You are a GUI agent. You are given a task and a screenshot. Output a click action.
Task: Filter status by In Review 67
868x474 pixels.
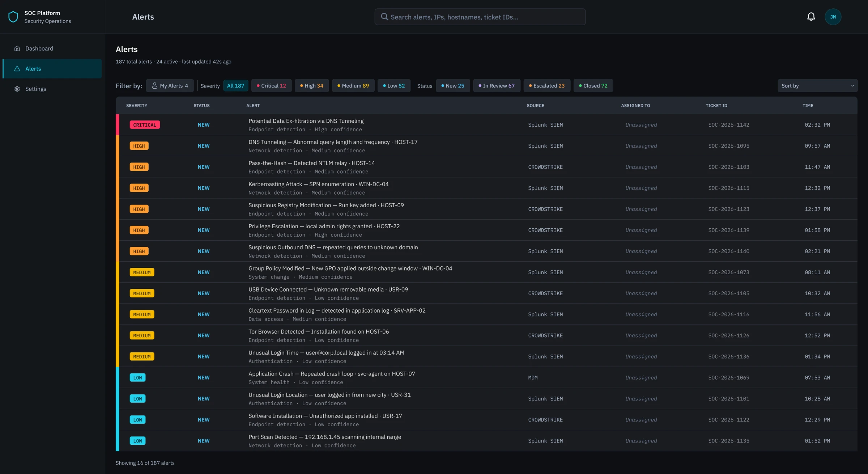click(497, 86)
